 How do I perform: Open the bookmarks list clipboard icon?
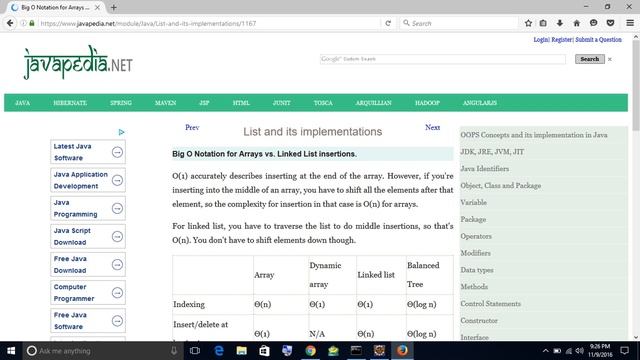[543, 23]
